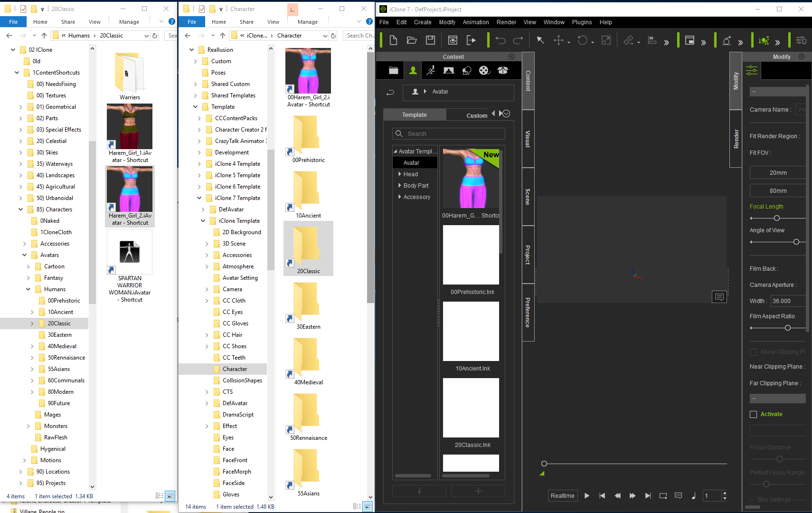Viewport: 812px width, 513px height.
Task: Click the sliders preference icon in toolbar
Action: 801,40
